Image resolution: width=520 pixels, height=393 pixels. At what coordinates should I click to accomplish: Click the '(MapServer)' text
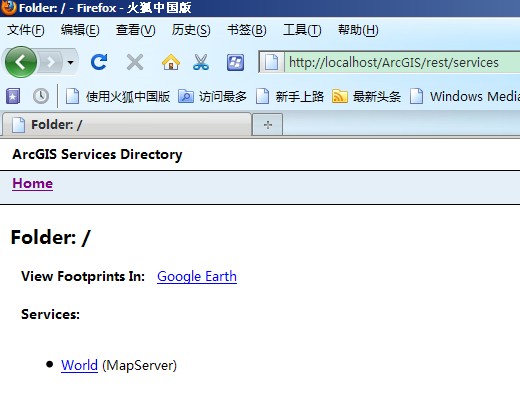click(139, 366)
